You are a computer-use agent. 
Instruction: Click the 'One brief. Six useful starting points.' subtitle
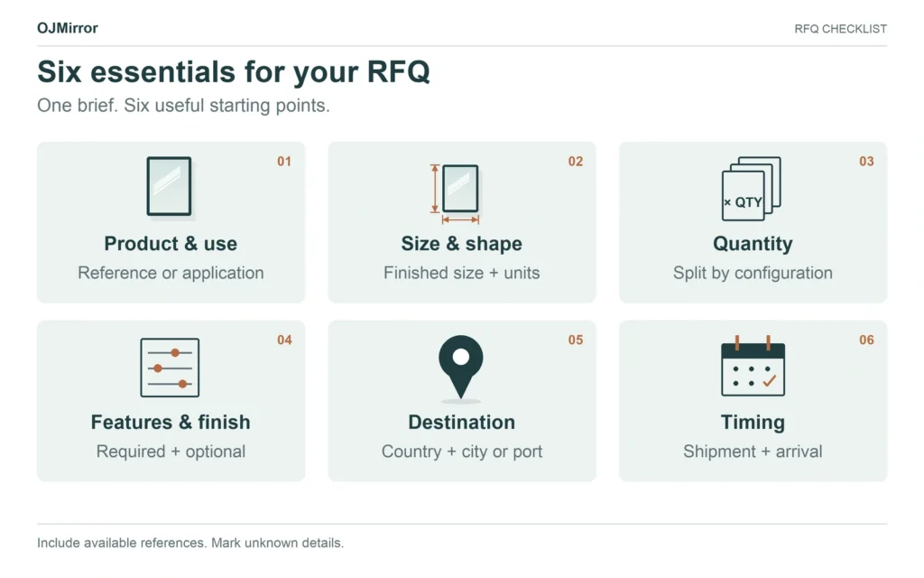click(183, 106)
